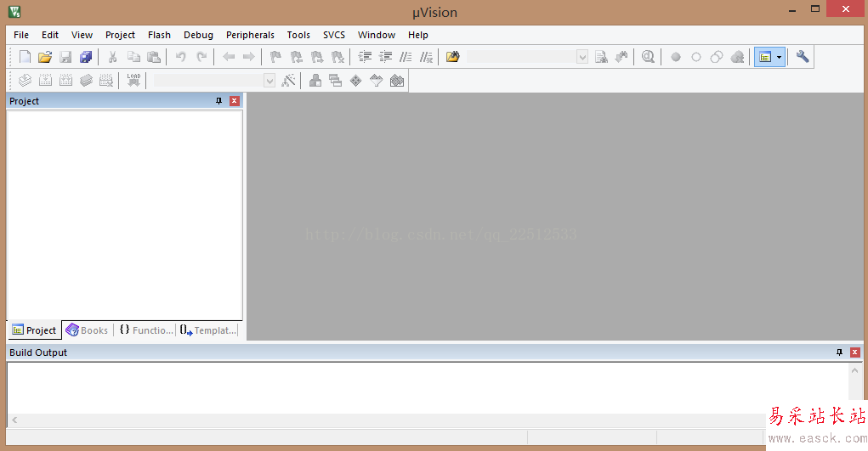Click the Manage Run-Time Environment diamond icon
The image size is (868, 451).
point(356,80)
